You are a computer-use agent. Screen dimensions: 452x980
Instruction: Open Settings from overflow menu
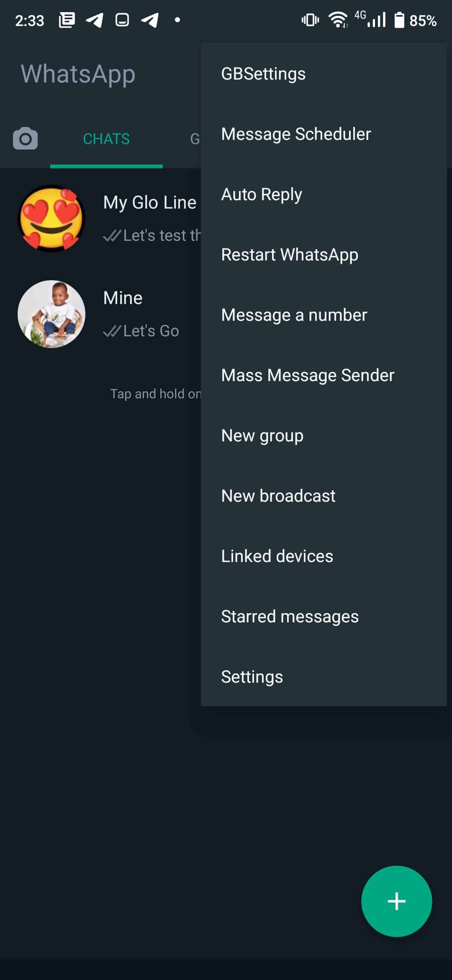click(252, 677)
